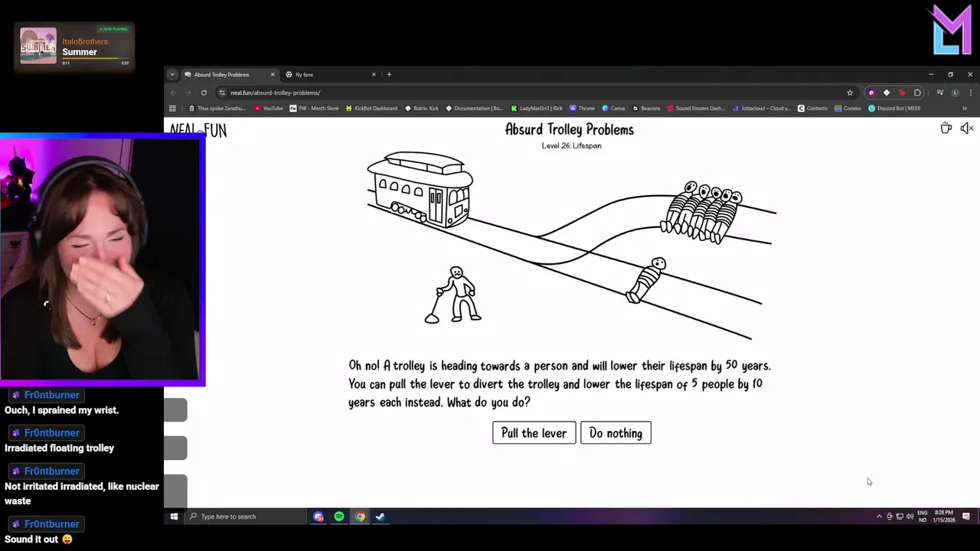Click the Level 26: Lifespan text
Viewport: 980px width, 551px height.
pyautogui.click(x=571, y=145)
